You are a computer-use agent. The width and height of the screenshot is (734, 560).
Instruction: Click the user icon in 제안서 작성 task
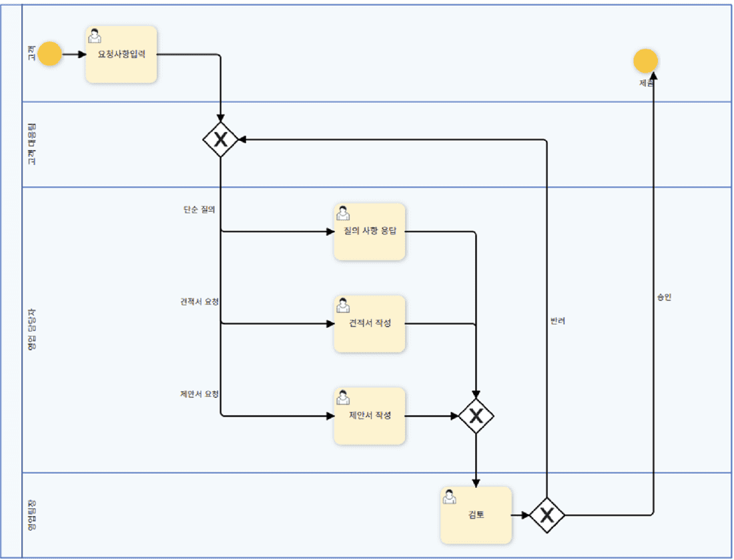tap(343, 398)
